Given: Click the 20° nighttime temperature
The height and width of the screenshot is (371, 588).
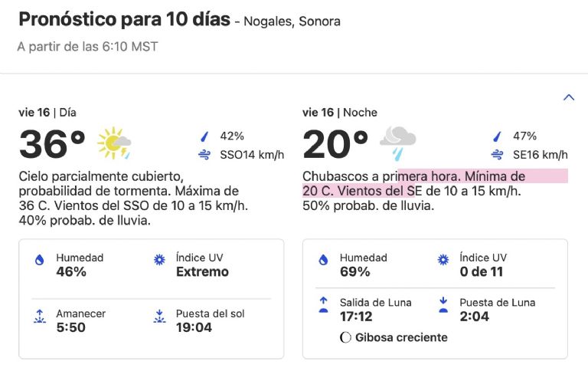Looking at the screenshot, I should (335, 145).
